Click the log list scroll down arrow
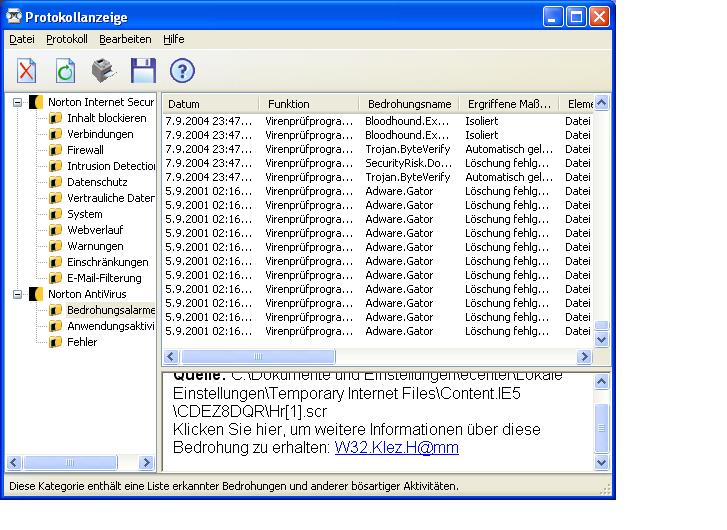Screen dimensions: 727x530 pos(601,340)
